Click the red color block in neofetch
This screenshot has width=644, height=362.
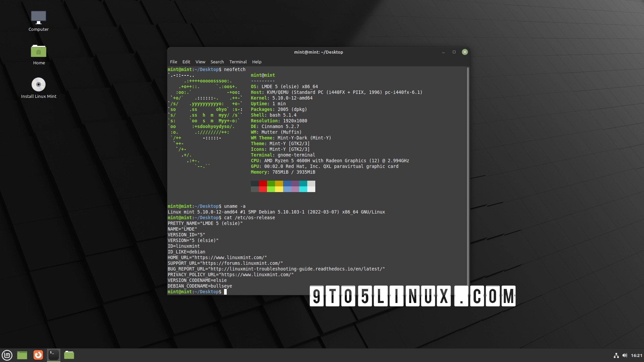coord(263,183)
